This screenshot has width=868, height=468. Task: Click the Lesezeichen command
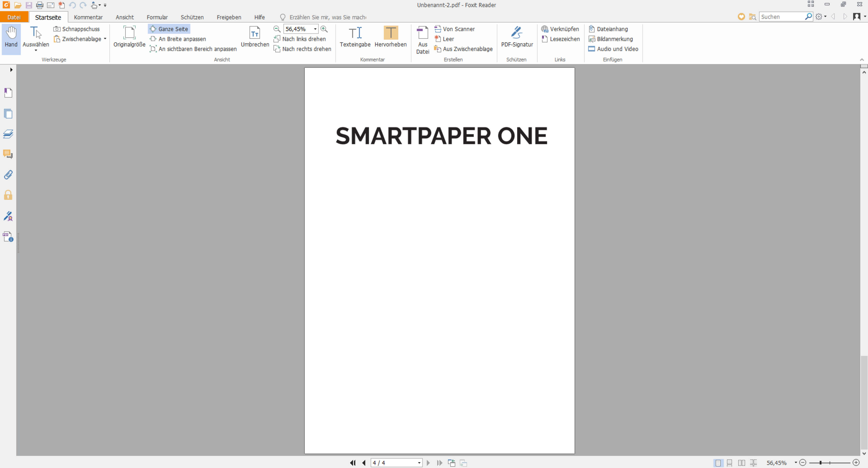coord(561,39)
